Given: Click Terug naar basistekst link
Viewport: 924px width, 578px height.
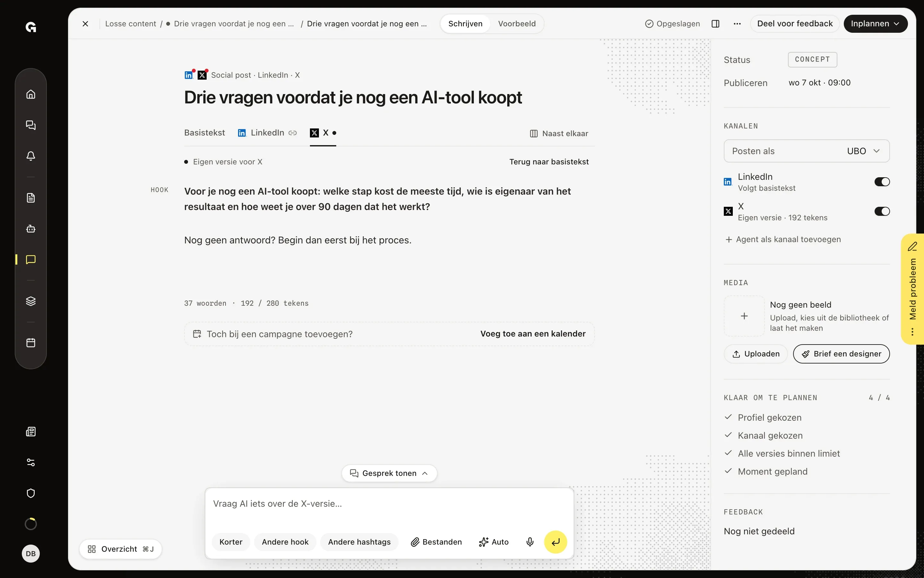Looking at the screenshot, I should click(549, 162).
